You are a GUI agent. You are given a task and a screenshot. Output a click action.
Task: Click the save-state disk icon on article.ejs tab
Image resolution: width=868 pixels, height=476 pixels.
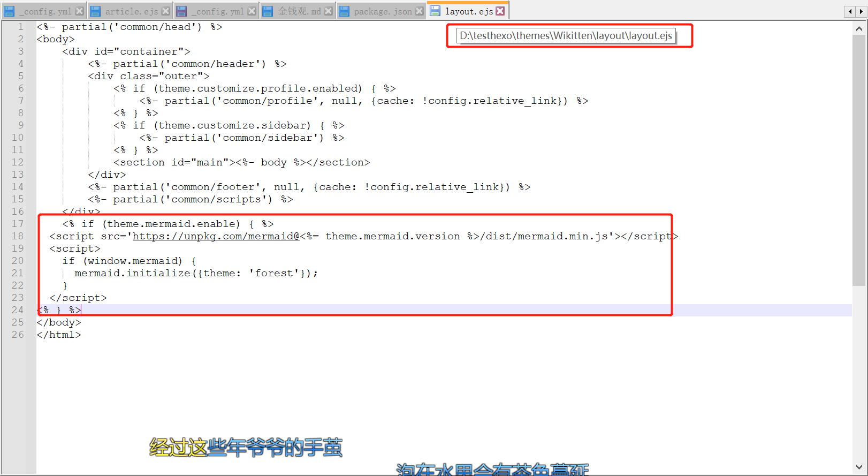coord(95,11)
